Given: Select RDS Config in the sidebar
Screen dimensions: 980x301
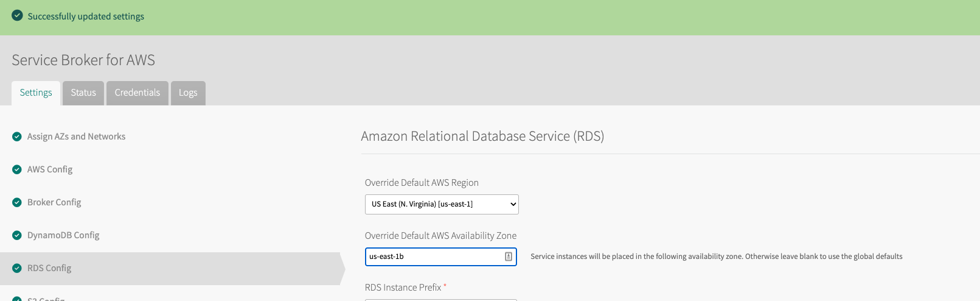Looking at the screenshot, I should coord(49,268).
